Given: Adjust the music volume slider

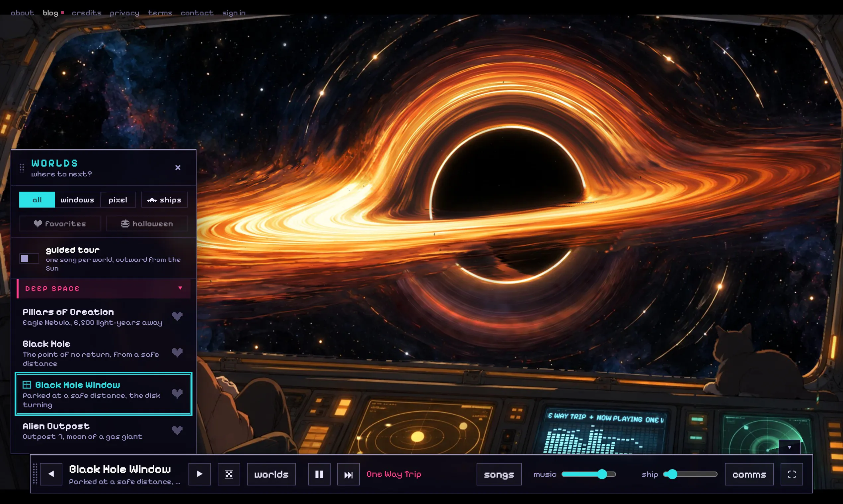Looking at the screenshot, I should [x=588, y=474].
